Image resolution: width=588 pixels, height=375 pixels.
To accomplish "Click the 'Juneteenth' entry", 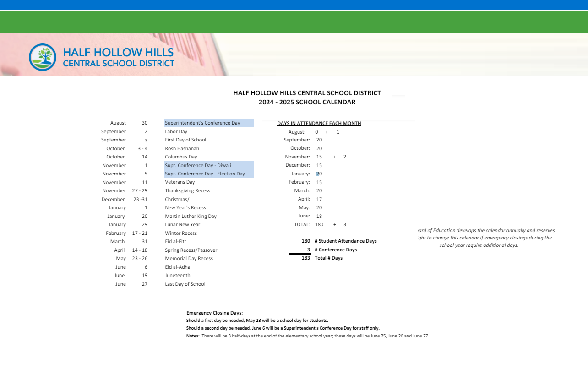I will pyautogui.click(x=178, y=276).
